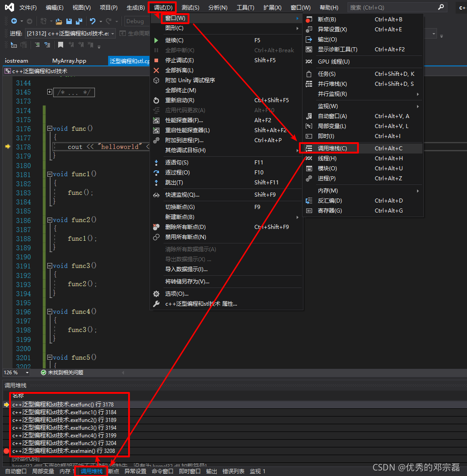Click the project properties wrench icon

click(156, 304)
